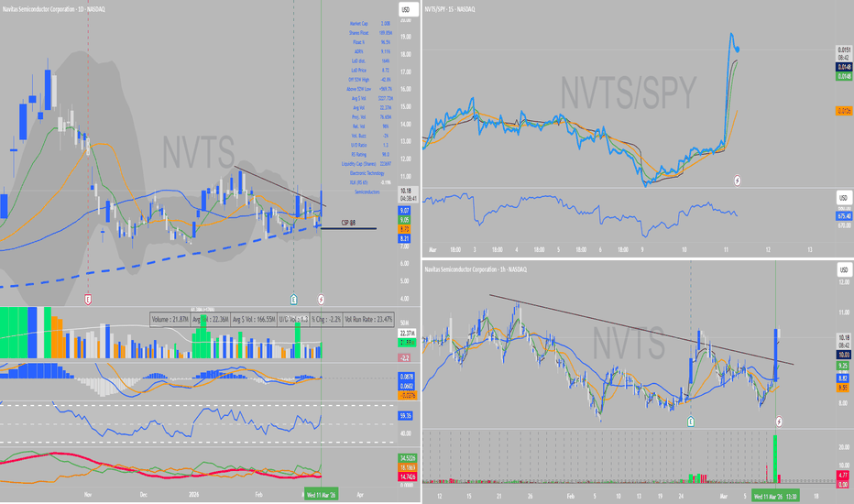Click the blue 8.21 price label
The height and width of the screenshot is (504, 854).
pyautogui.click(x=405, y=238)
